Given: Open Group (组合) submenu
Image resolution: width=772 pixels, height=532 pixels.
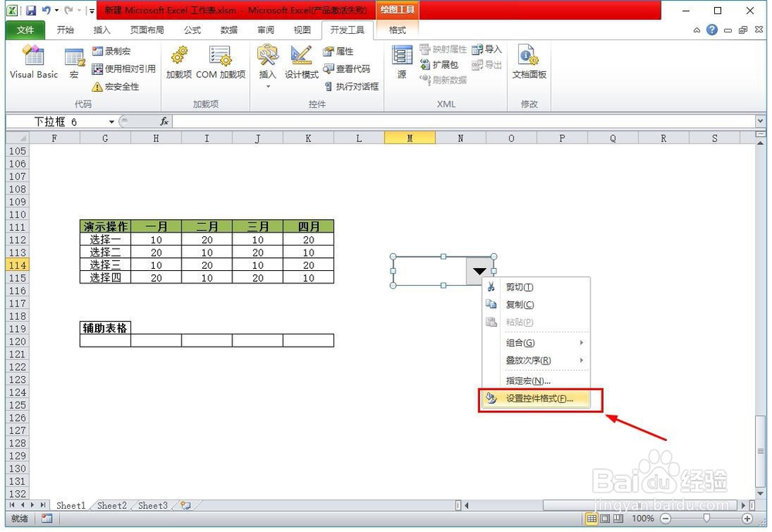Looking at the screenshot, I should click(536, 343).
